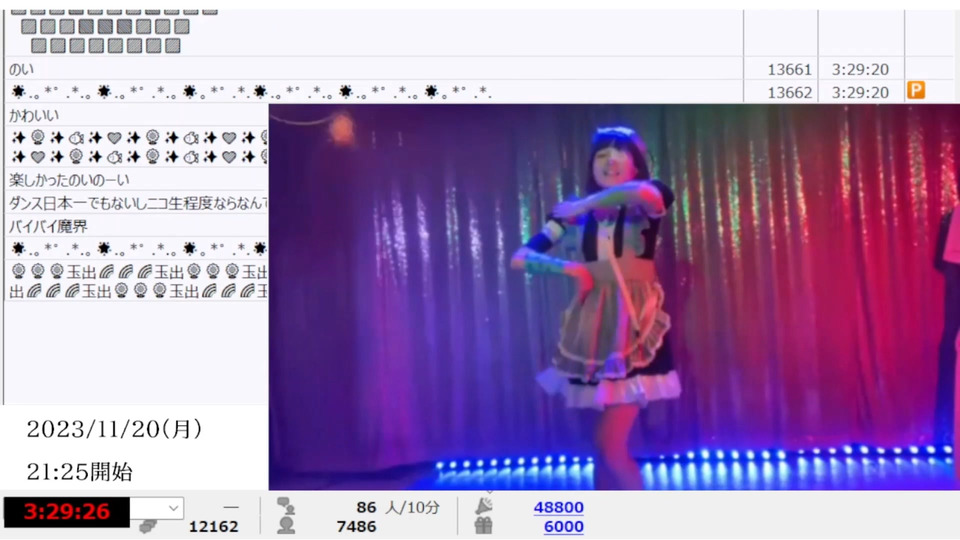Open the 48800 ad points link
Viewport: 960px width, 540px height.
[558, 507]
